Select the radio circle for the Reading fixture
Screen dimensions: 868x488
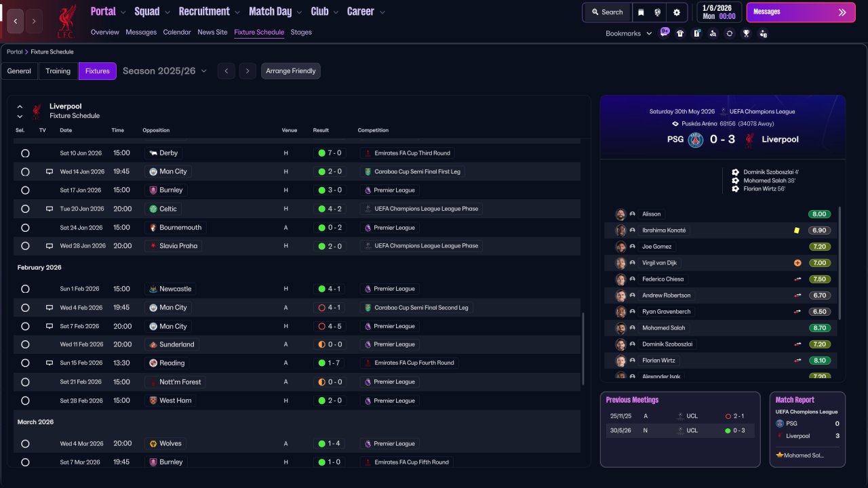25,363
